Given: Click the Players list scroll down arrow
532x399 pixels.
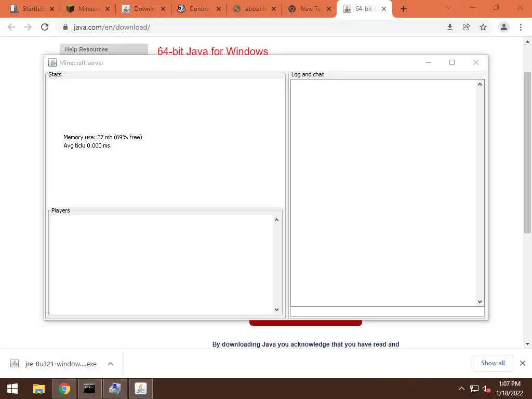Looking at the screenshot, I should 276,310.
